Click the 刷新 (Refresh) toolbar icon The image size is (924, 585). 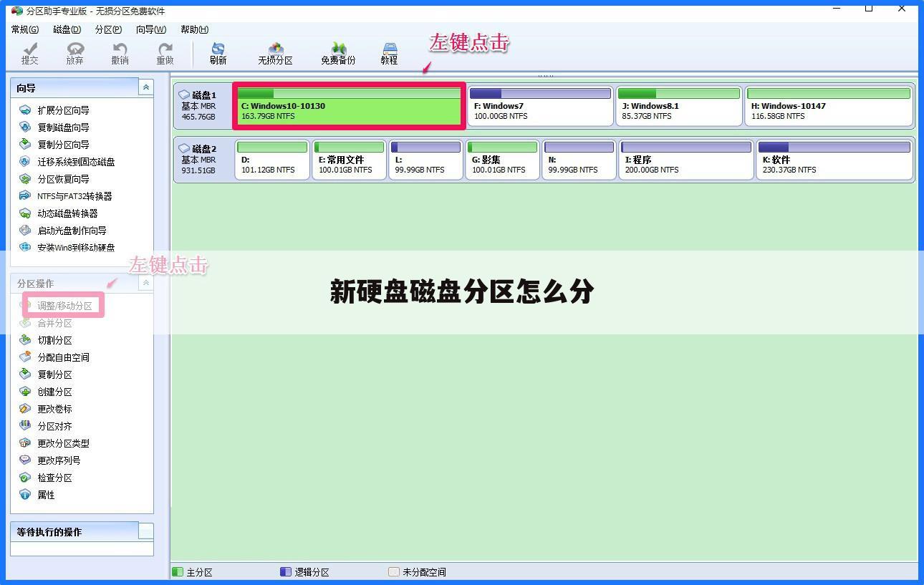click(217, 53)
